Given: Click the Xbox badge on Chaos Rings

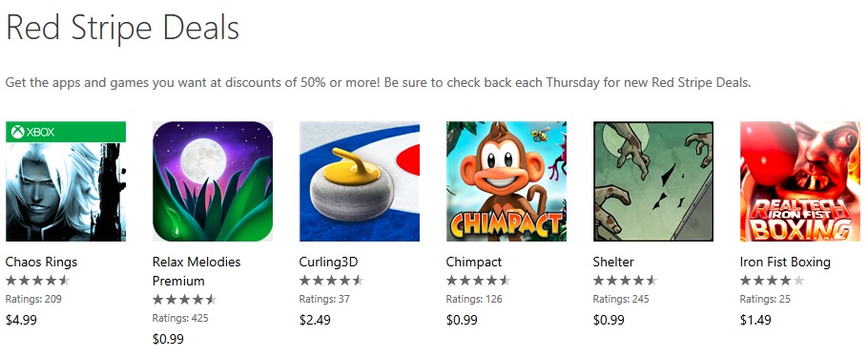Looking at the screenshot, I should point(66,132).
